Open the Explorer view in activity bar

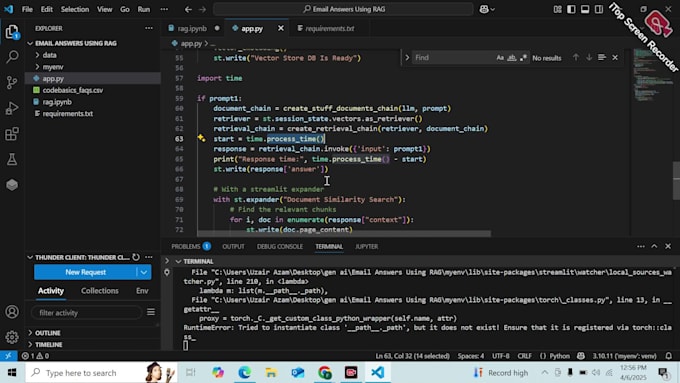[12, 32]
